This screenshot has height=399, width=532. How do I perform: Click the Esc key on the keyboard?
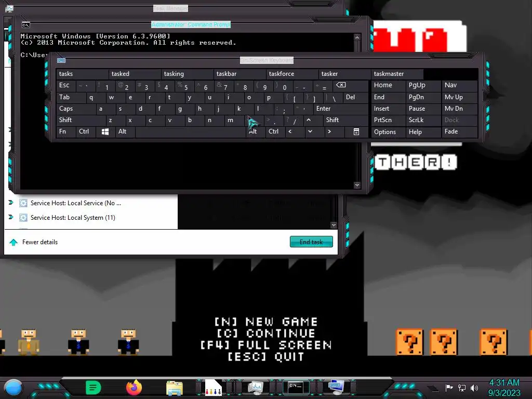66,85
